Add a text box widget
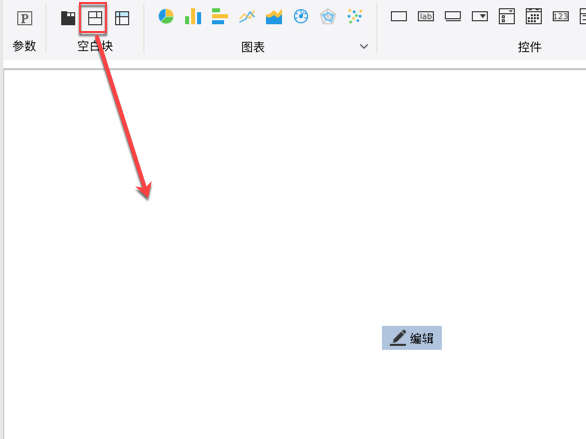This screenshot has height=439, width=586. (399, 16)
